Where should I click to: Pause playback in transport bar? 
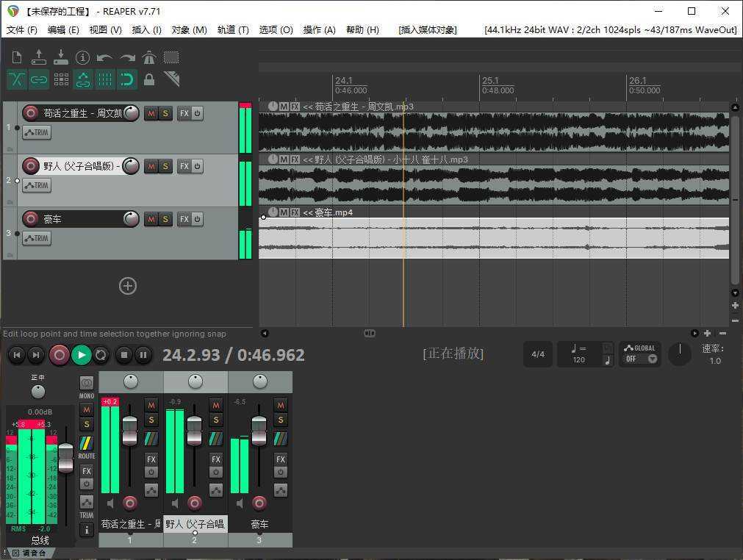point(143,355)
